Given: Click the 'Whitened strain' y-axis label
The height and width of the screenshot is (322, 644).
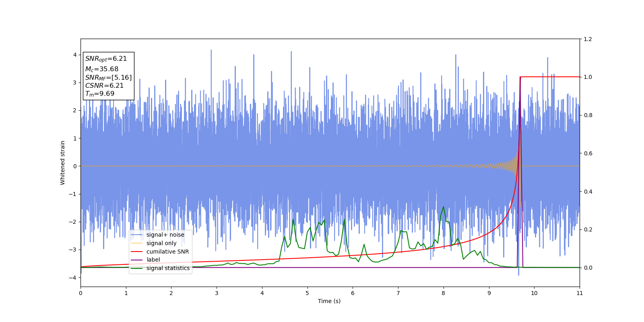Looking at the screenshot, I should coord(63,163).
